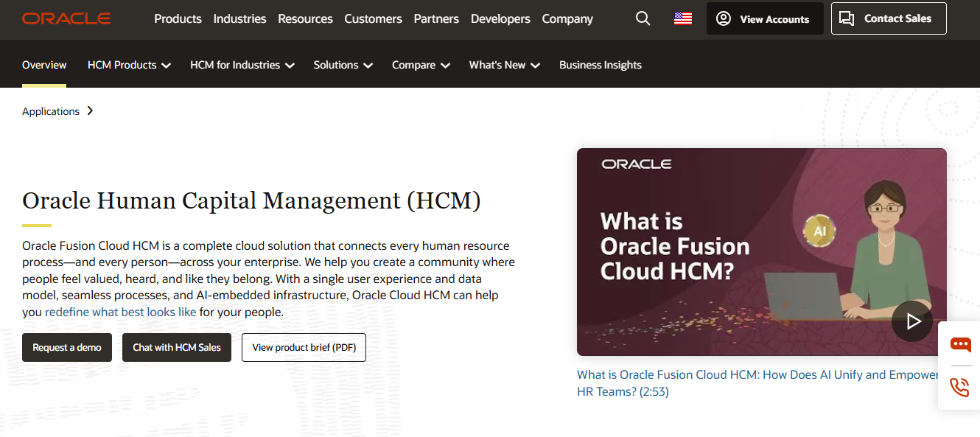
Task: Click the What is Oracle Fusion Cloud HCM thumbnail
Action: 762,251
